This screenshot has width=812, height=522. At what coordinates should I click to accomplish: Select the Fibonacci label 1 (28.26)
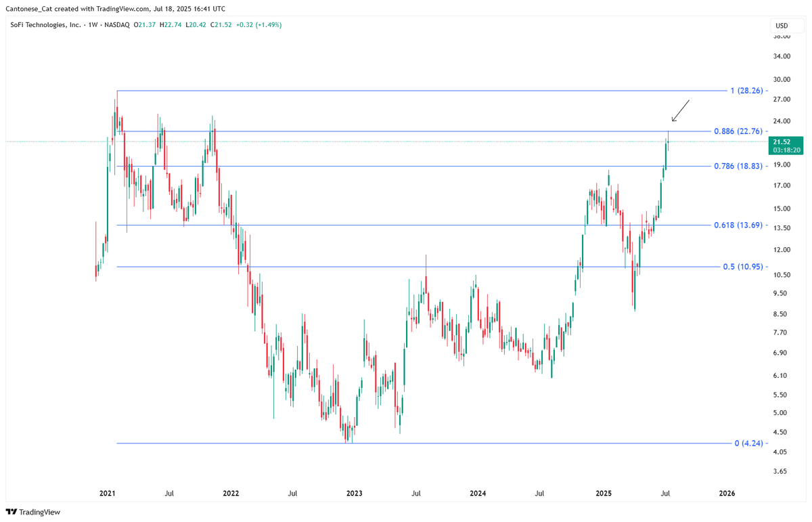pyautogui.click(x=748, y=91)
